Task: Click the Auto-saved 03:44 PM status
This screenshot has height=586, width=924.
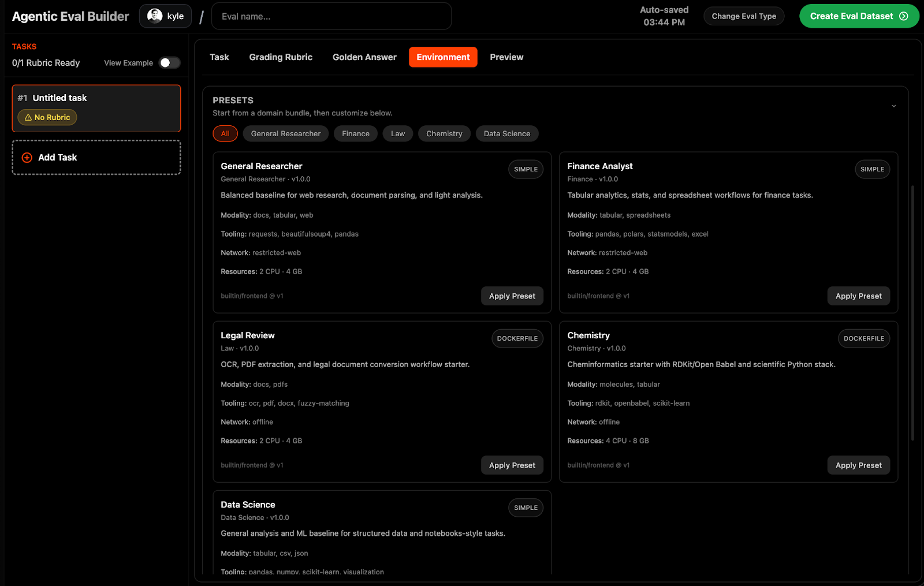Action: coord(664,16)
